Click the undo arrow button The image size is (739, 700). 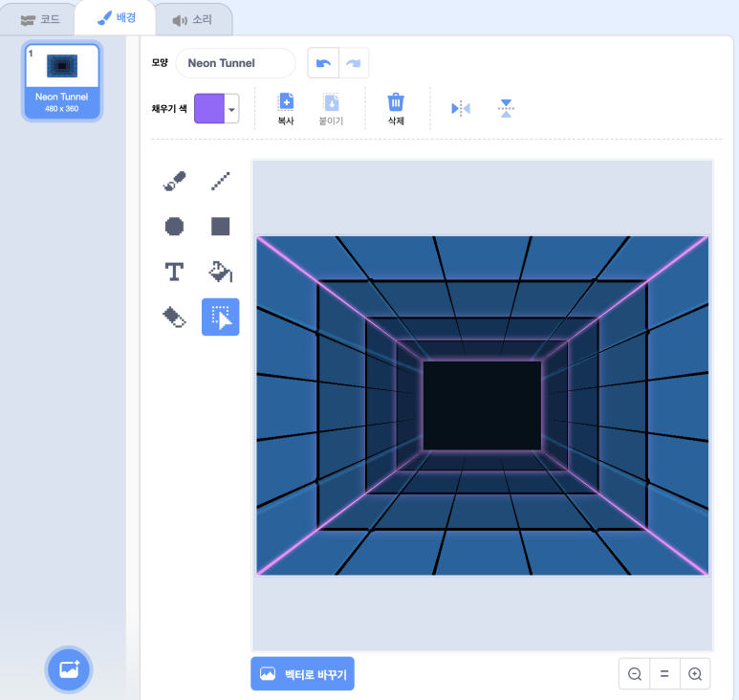323,63
